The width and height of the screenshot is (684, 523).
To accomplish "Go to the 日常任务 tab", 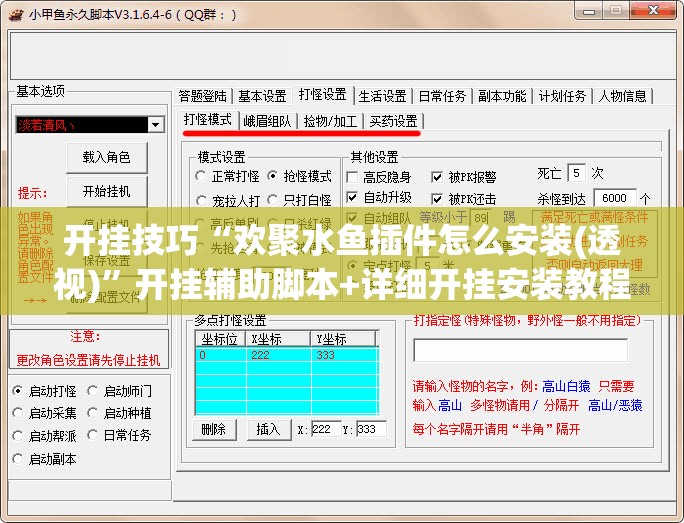I will click(442, 96).
